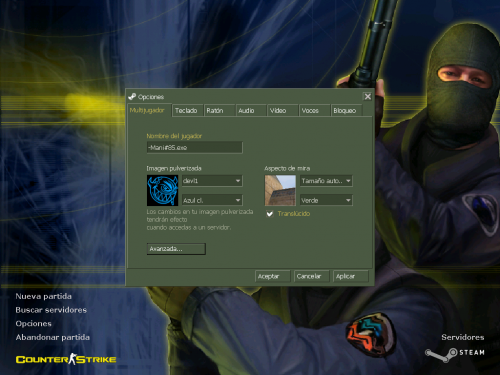Switch to the Teclado tab
This screenshot has height=375, width=500.
click(x=187, y=110)
